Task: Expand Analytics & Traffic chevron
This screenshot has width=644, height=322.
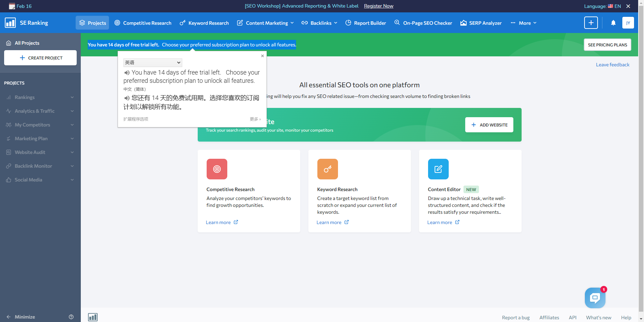Action: [x=72, y=111]
